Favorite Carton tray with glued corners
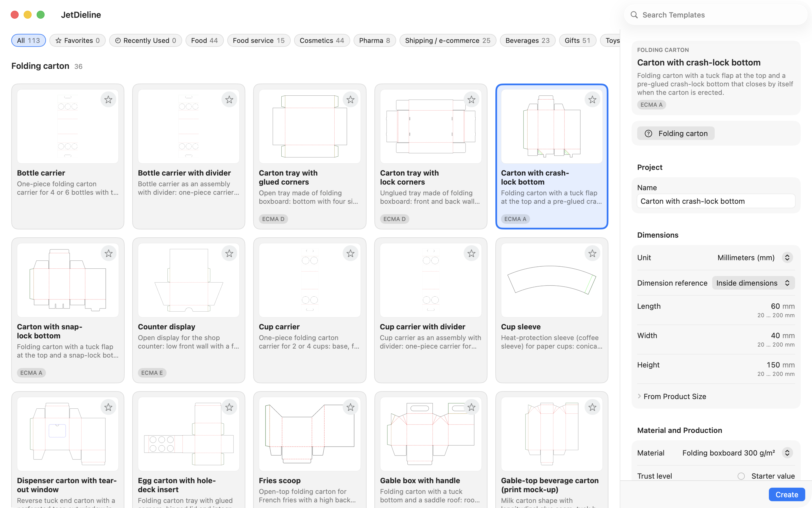The height and width of the screenshot is (508, 812). 350,99
